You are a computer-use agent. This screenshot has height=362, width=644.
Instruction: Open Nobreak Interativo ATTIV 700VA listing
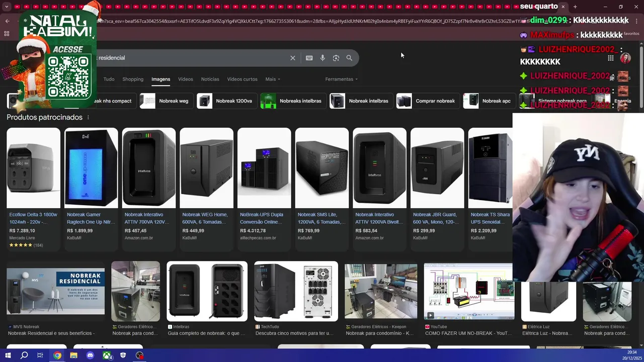pos(149,189)
